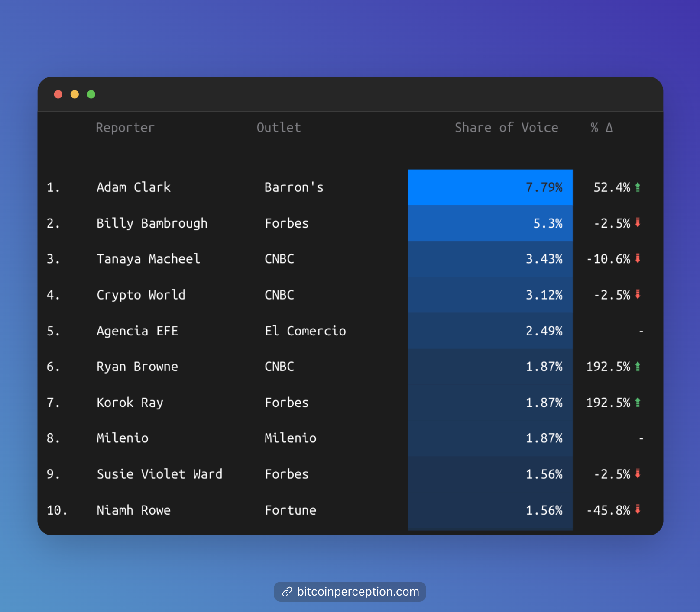Click the green up arrow in Ryan Browne's row
The width and height of the screenshot is (700, 612).
click(x=638, y=367)
